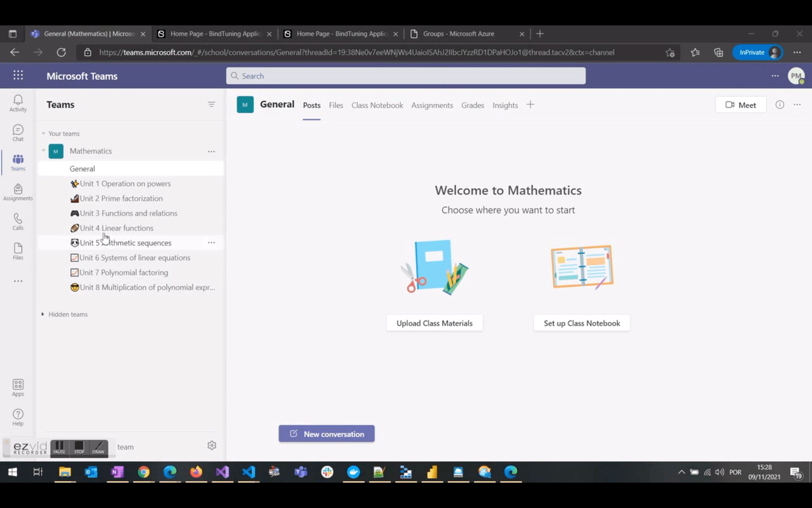Switch to Groups - Microsoft Azure tab
This screenshot has height=508, width=812.
(x=467, y=34)
